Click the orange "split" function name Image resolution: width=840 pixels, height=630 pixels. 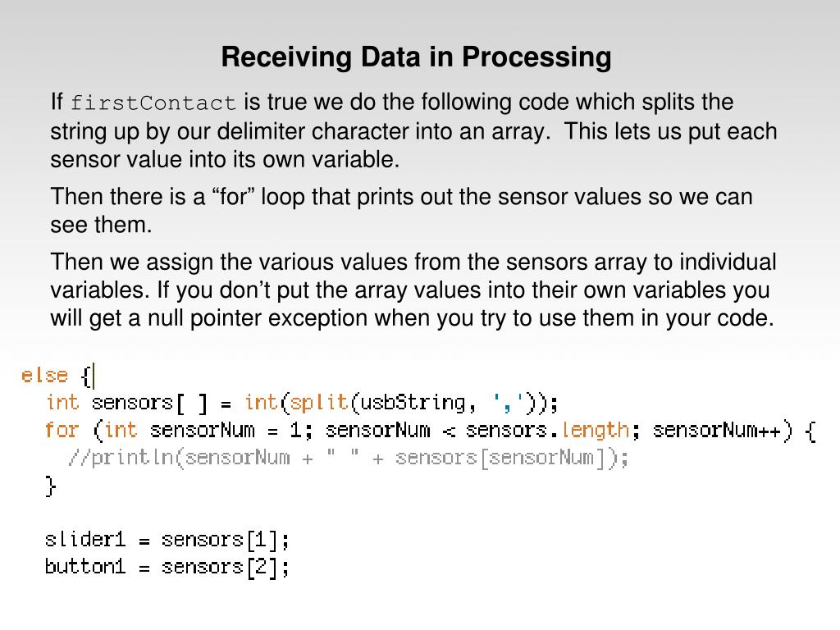pyautogui.click(x=319, y=403)
